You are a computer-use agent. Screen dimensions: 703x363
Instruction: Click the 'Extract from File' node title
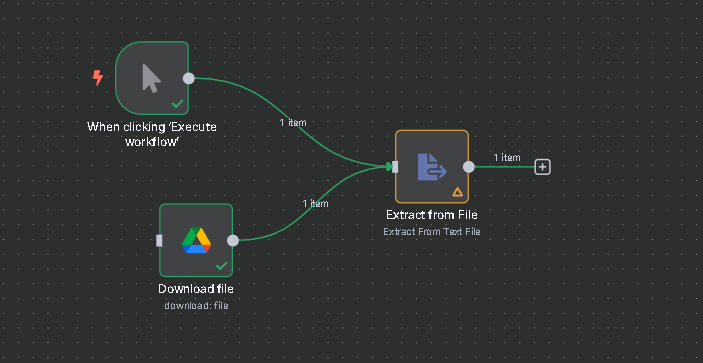432,215
